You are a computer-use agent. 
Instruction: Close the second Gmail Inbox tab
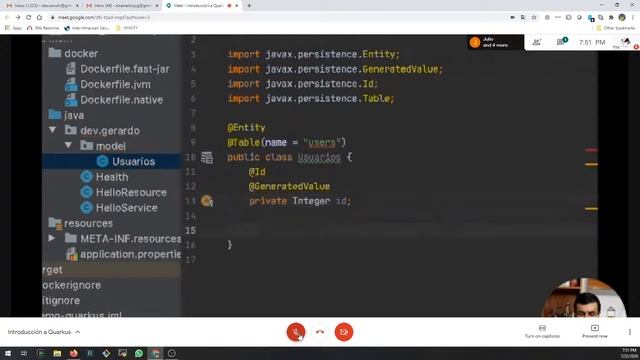pos(157,6)
